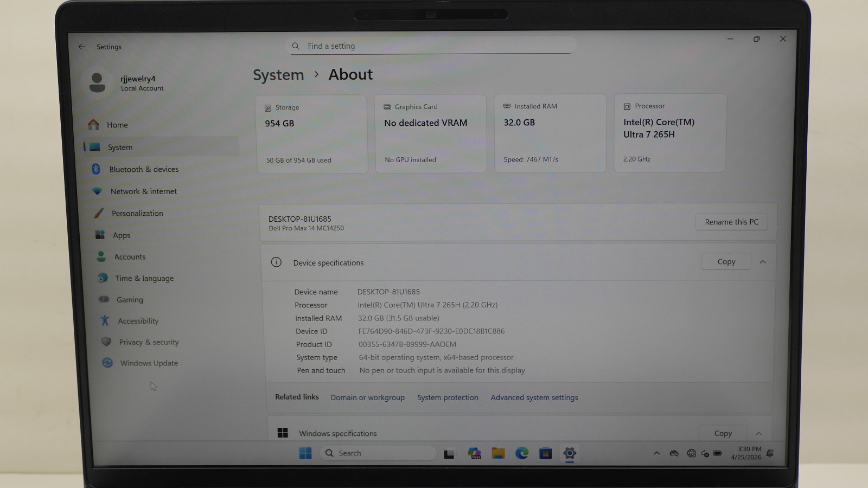Show hidden system tray icons
The height and width of the screenshot is (488, 868).
click(656, 453)
